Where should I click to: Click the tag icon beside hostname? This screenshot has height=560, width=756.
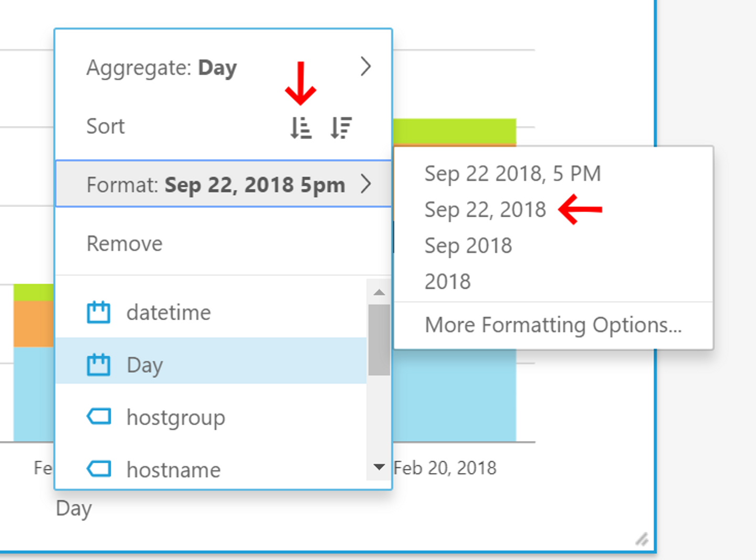[99, 469]
